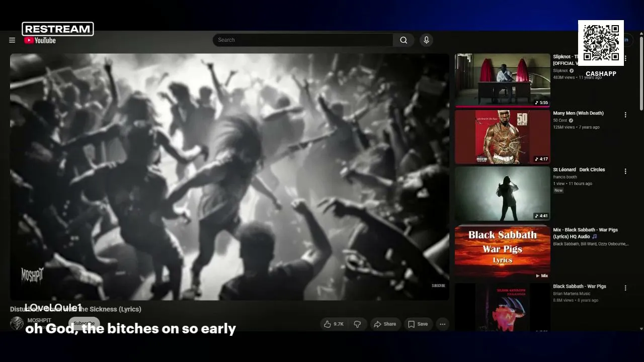The image size is (644, 362).
Task: Open the Many Men (Wish Death) title
Action: 578,113
